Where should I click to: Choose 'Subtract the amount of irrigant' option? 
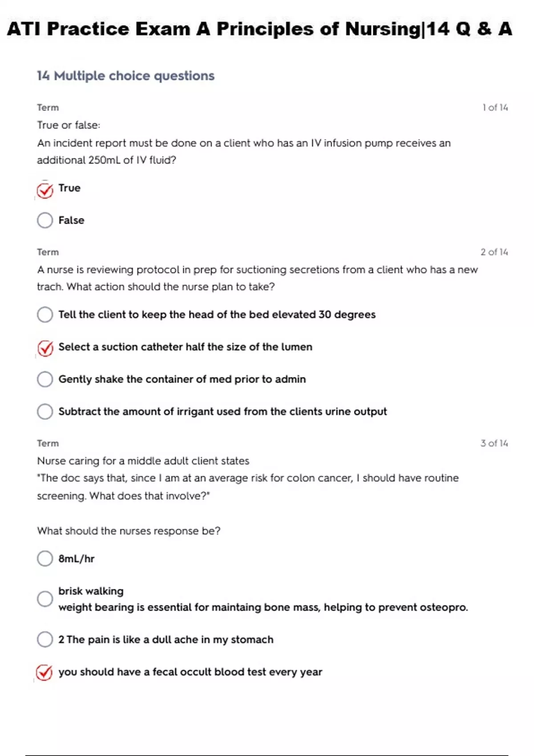coord(45,412)
